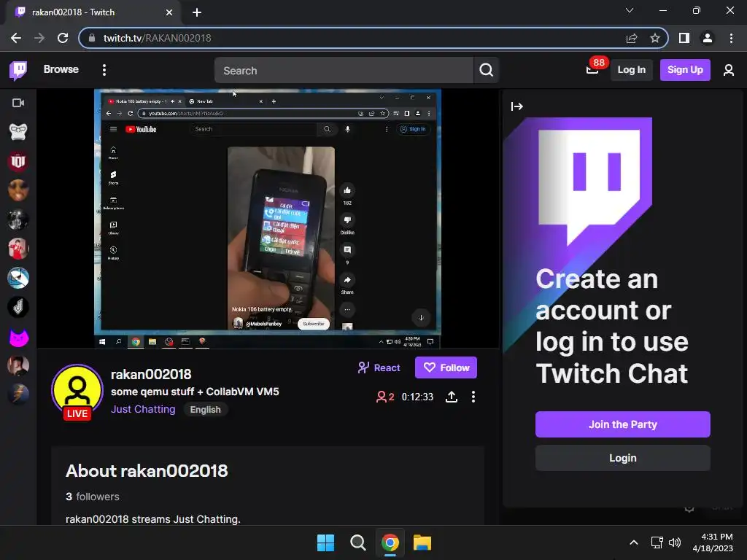Image resolution: width=747 pixels, height=560 pixels.
Task: Click the network tray icon
Action: tap(657, 542)
